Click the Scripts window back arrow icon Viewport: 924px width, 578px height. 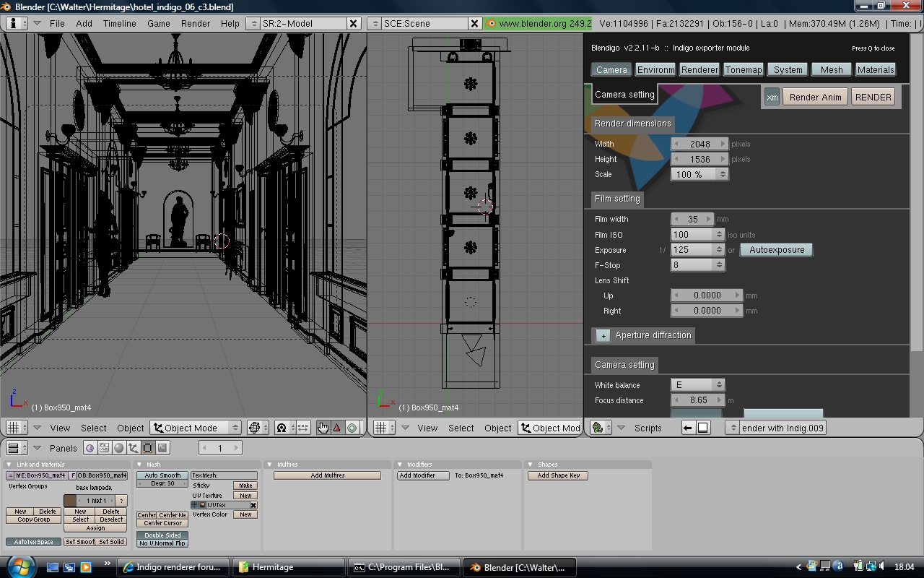[688, 428]
